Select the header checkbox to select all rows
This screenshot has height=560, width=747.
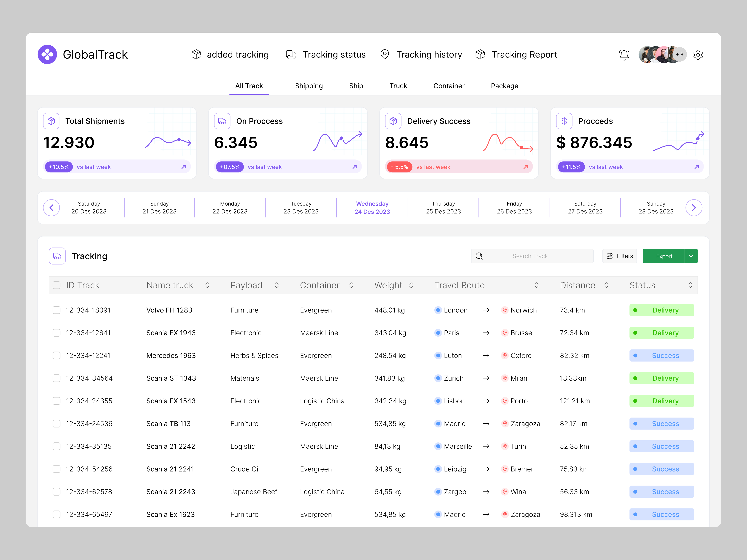pyautogui.click(x=56, y=285)
